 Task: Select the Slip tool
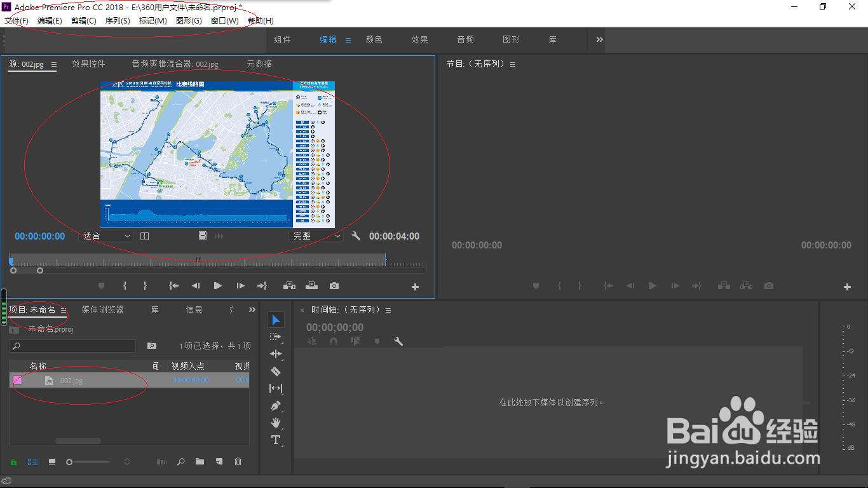[x=276, y=388]
